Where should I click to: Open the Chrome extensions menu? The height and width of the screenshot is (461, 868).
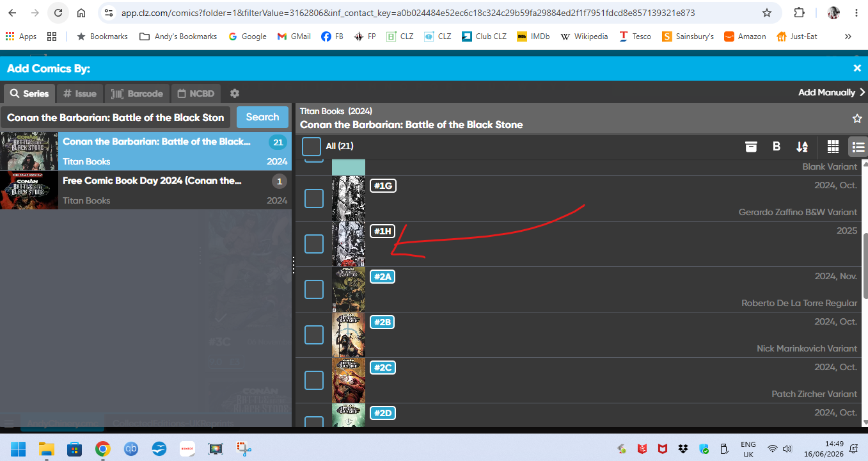pos(800,13)
